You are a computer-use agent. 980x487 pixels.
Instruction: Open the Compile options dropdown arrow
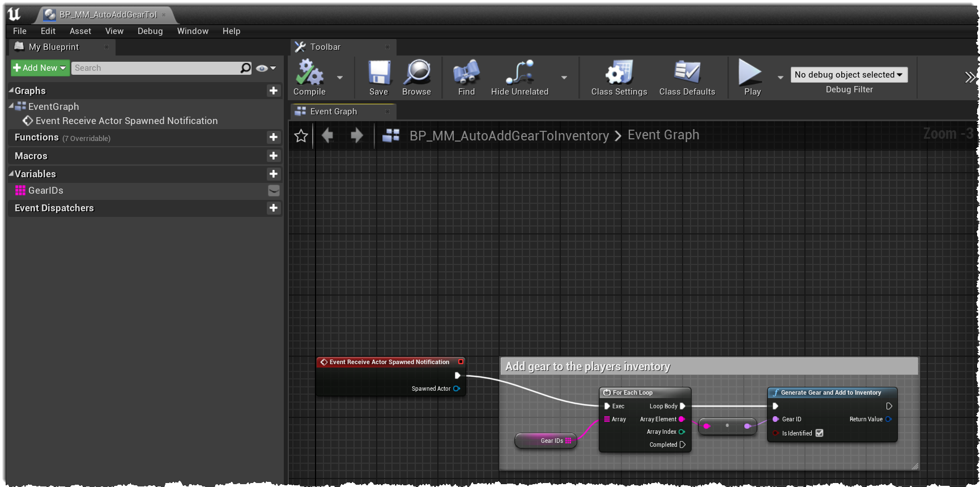pyautogui.click(x=340, y=78)
